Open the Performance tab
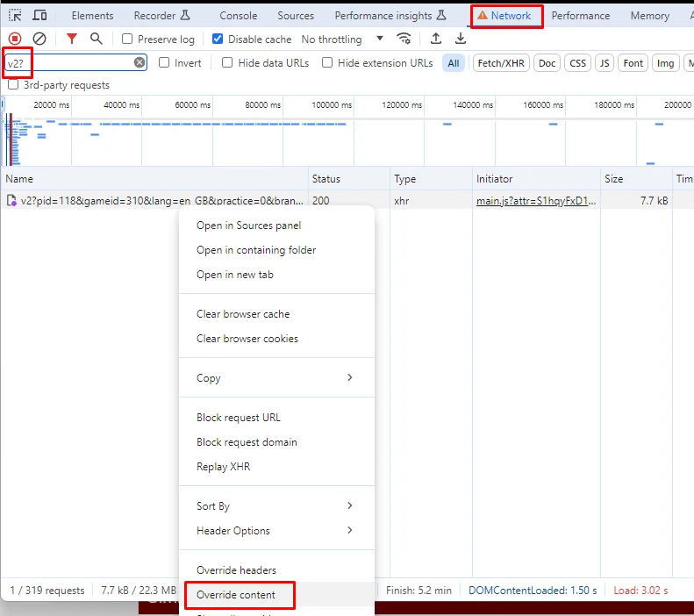 (580, 16)
